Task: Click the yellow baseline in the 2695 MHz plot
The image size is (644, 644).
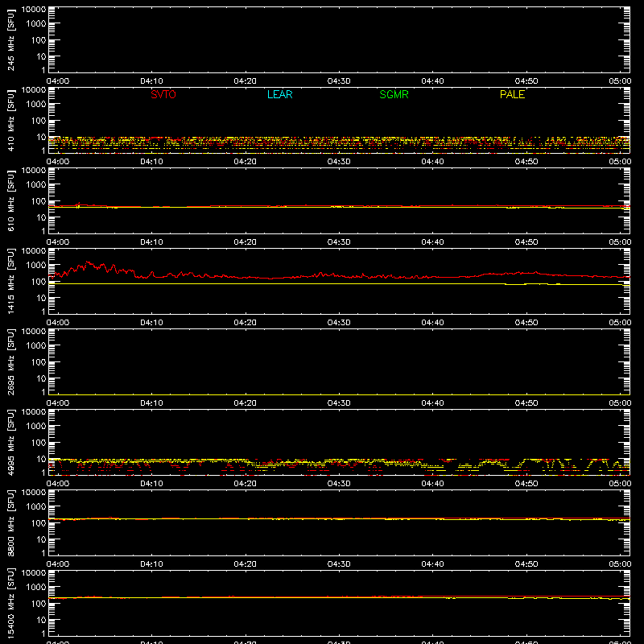Action: pyautogui.click(x=339, y=394)
